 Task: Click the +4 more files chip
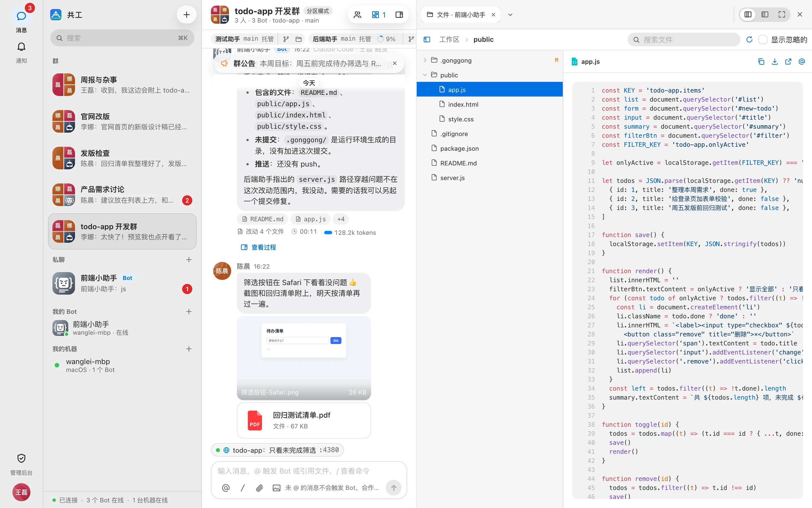341,219
